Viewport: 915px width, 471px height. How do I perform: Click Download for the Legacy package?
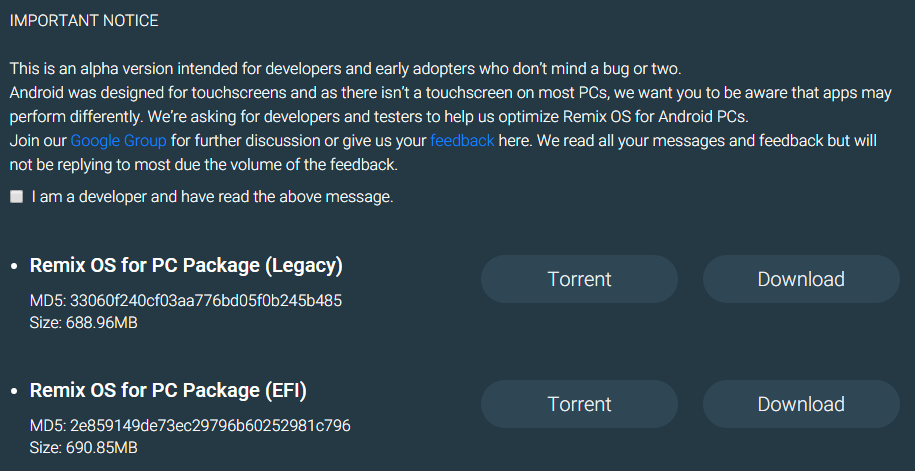coord(801,279)
